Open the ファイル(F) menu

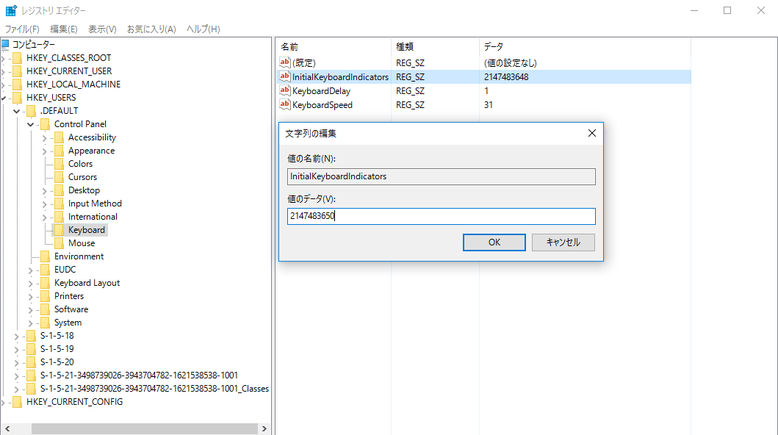point(22,29)
